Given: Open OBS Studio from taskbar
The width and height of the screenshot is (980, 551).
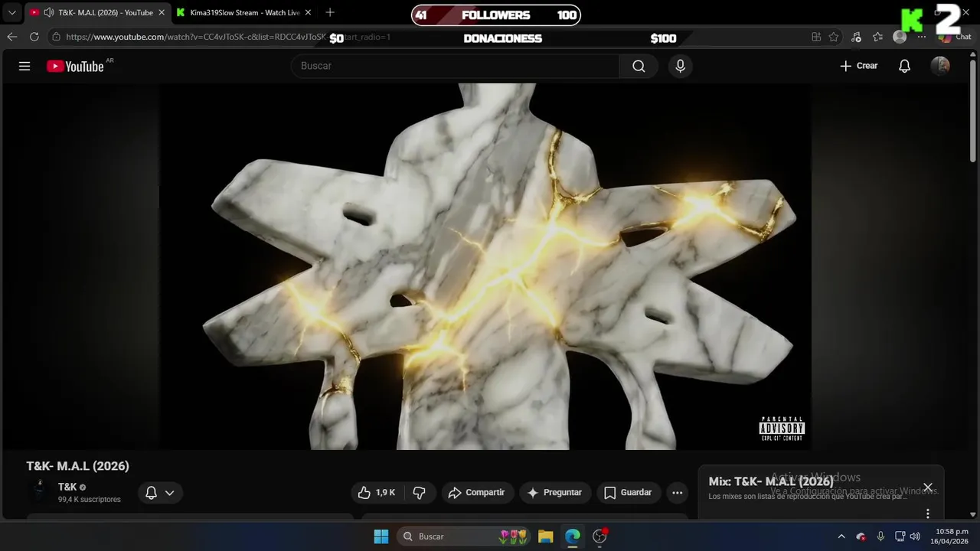Looking at the screenshot, I should [600, 536].
